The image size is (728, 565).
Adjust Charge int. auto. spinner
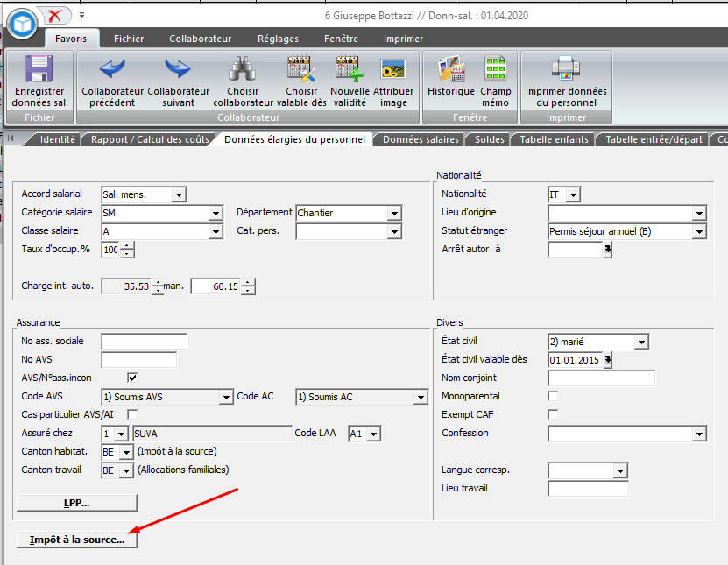tap(158, 286)
